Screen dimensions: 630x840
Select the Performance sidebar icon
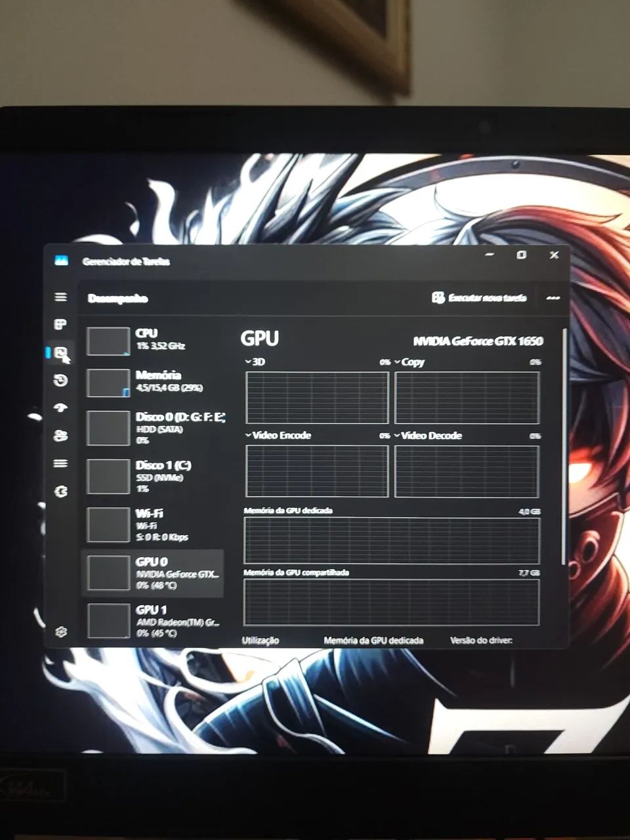tap(61, 353)
